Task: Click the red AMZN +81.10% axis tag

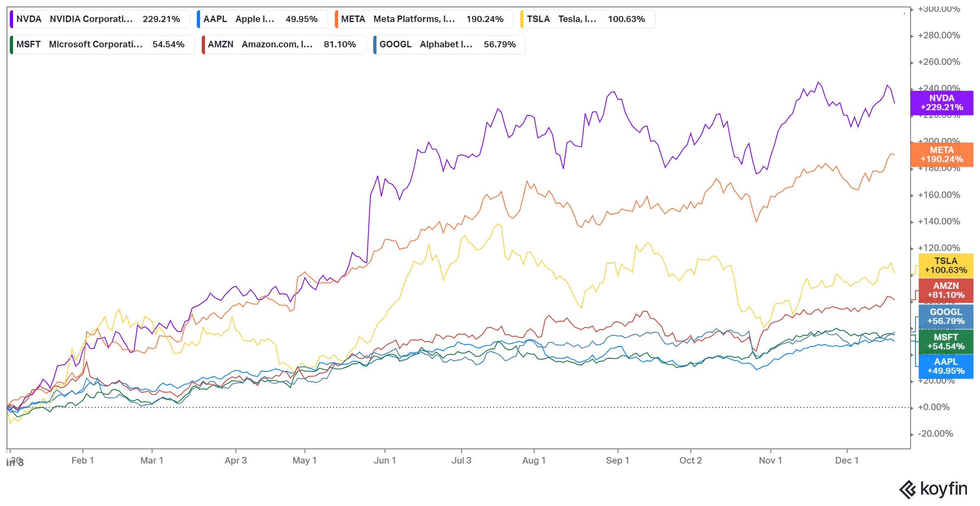Action: tap(946, 291)
